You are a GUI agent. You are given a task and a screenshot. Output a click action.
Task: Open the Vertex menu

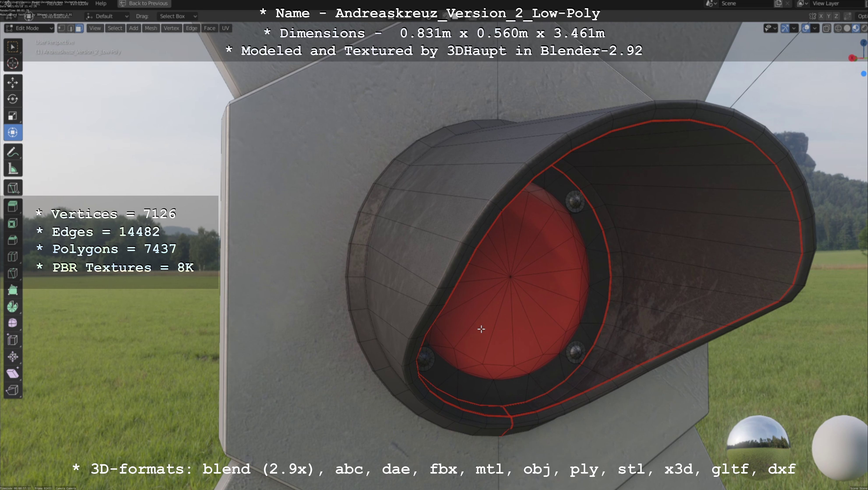171,28
